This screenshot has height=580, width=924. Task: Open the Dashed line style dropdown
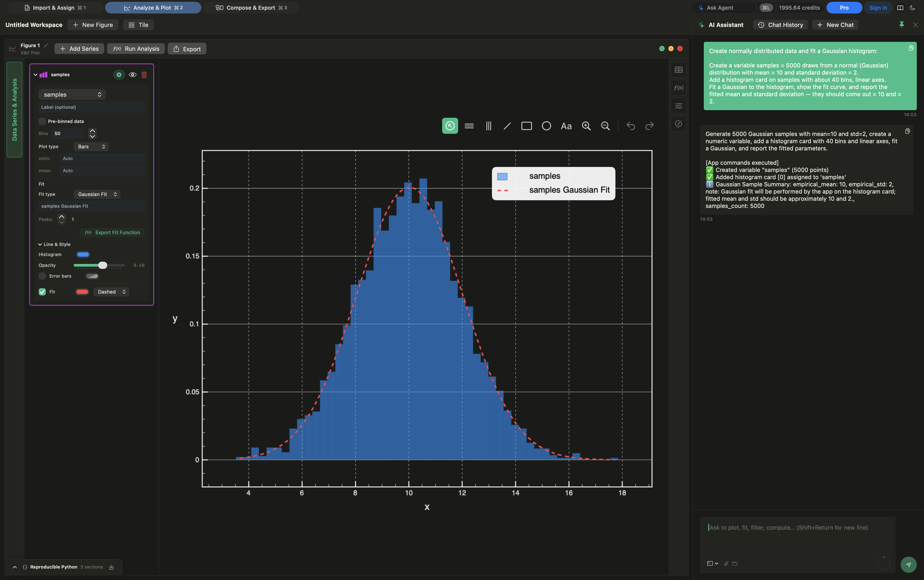click(111, 292)
